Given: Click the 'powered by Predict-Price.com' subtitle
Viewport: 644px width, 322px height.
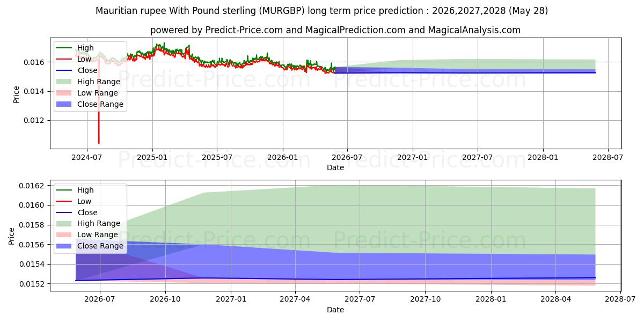Looking at the screenshot, I should (x=335, y=30).
